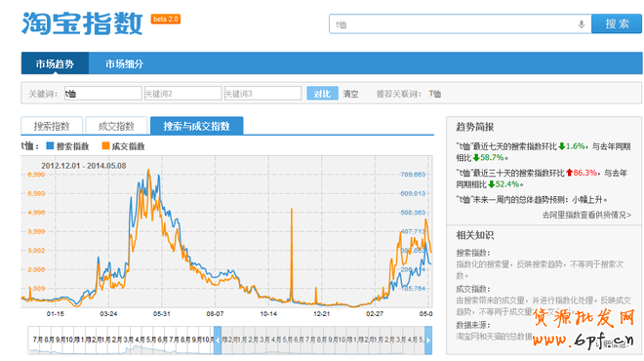Click the main search box at top
Image resolution: width=644 pixels, height=361 pixels.
pyautogui.click(x=460, y=24)
